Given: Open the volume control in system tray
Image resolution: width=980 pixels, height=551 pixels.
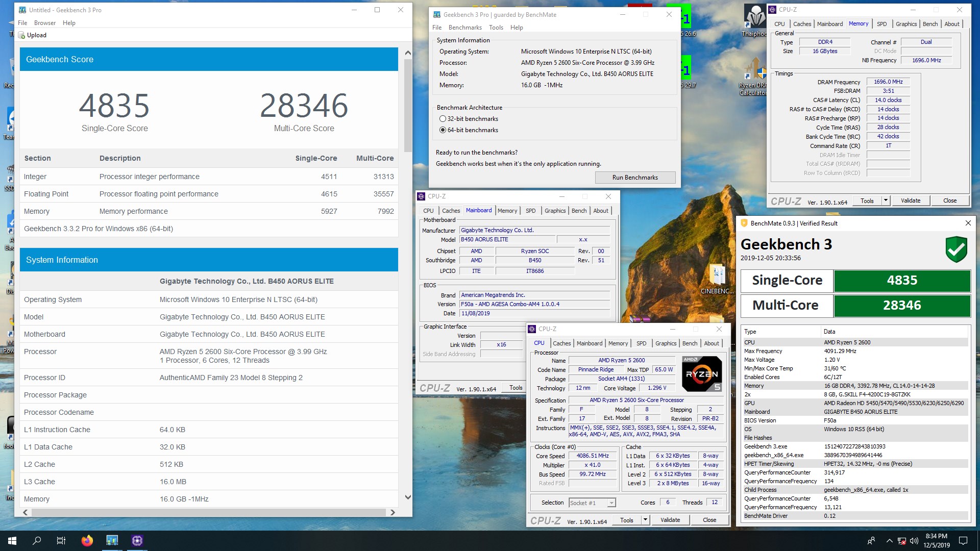Looking at the screenshot, I should tap(914, 541).
